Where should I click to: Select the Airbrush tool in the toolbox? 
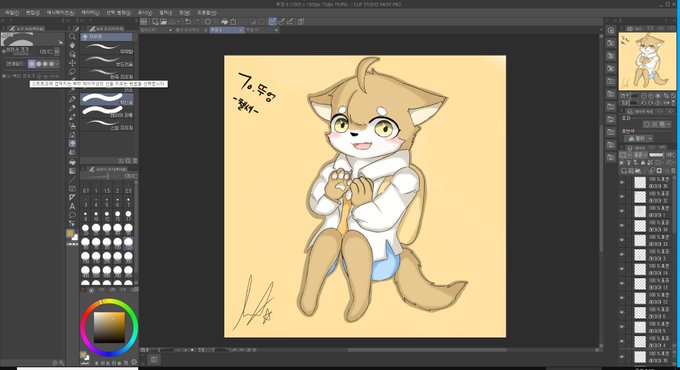tap(72, 126)
